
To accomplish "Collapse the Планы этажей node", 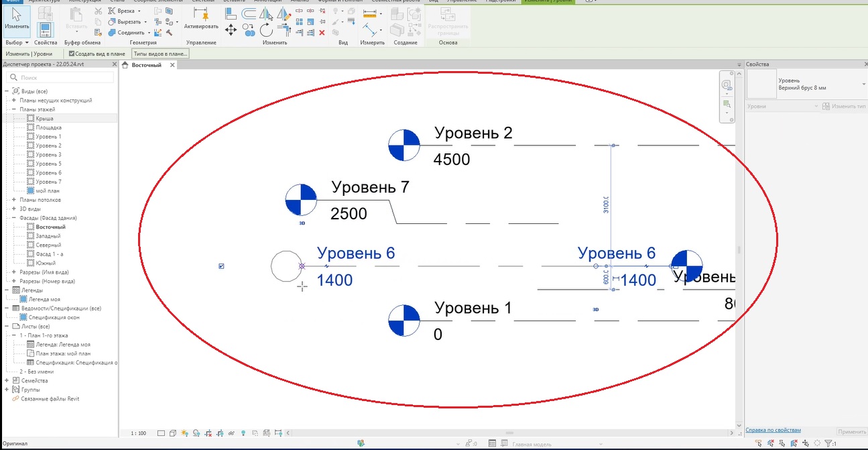I will 14,109.
